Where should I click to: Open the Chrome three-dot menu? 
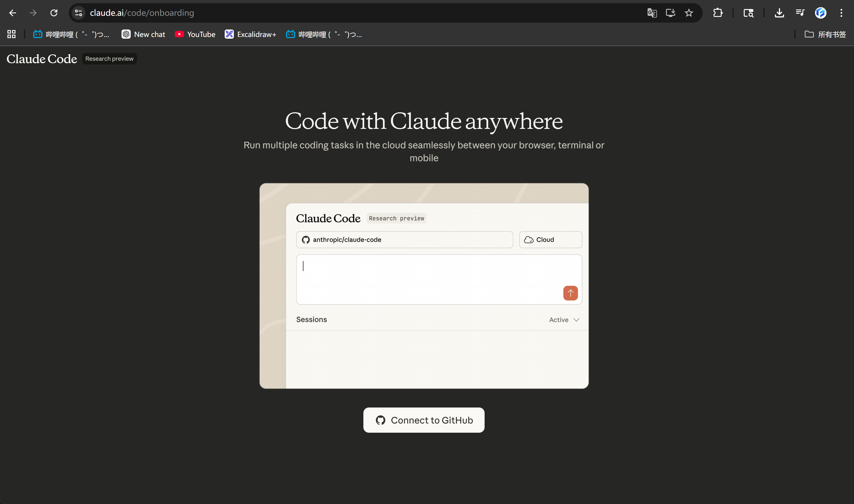pyautogui.click(x=841, y=13)
